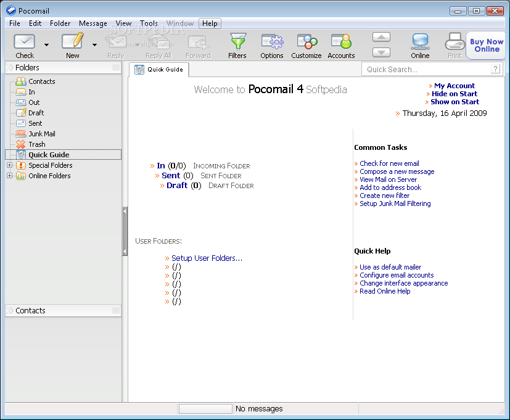Screen dimensions: 510x420
Task: Click the next message down arrow
Action: coord(381,52)
